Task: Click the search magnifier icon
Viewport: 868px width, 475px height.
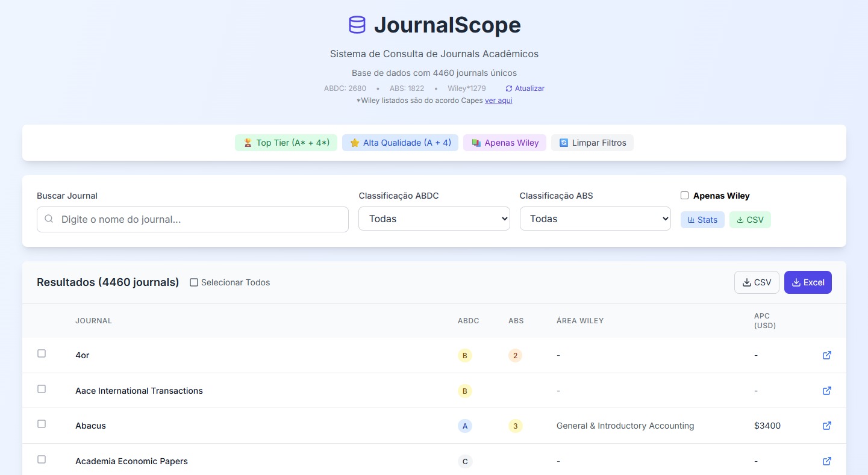Action: point(49,219)
